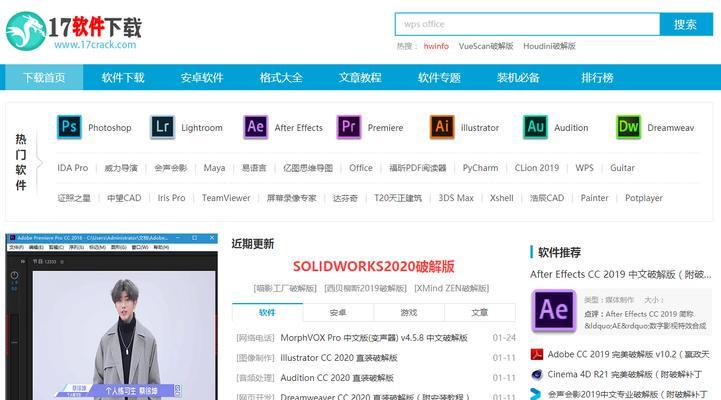This screenshot has height=400, width=721.
Task: Switch to the 游戏 tab
Action: pos(409,313)
